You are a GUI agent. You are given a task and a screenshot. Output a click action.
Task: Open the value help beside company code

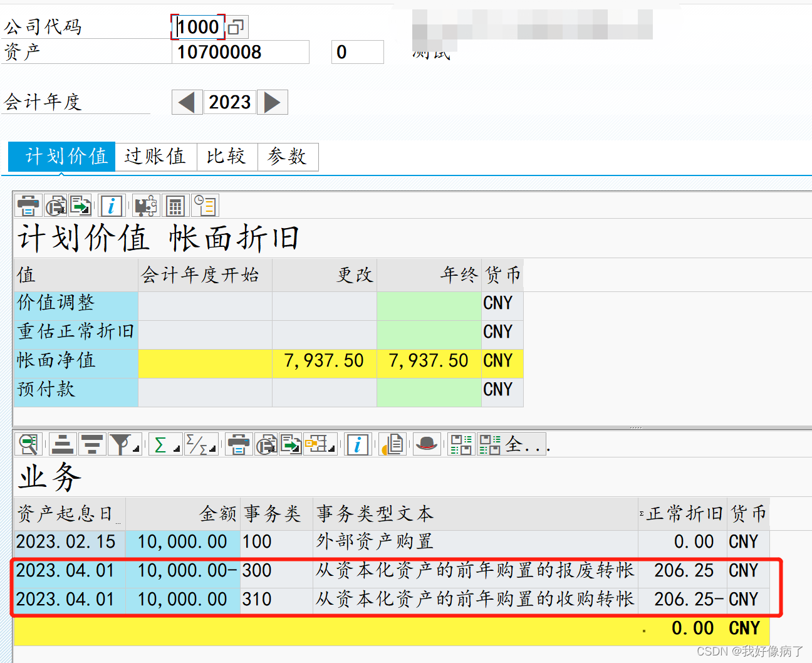[236, 27]
